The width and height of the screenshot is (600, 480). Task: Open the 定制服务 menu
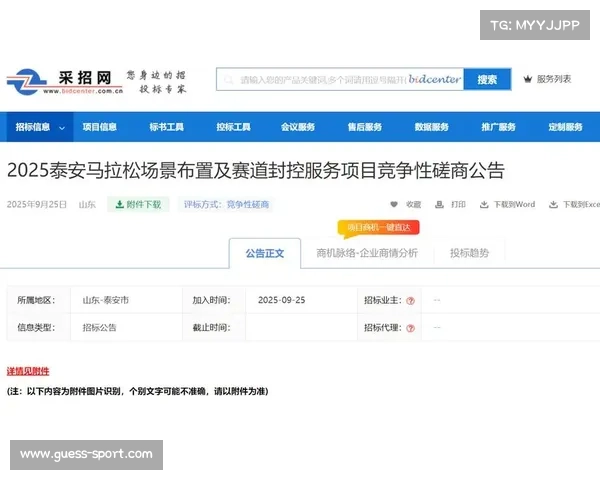[566, 127]
